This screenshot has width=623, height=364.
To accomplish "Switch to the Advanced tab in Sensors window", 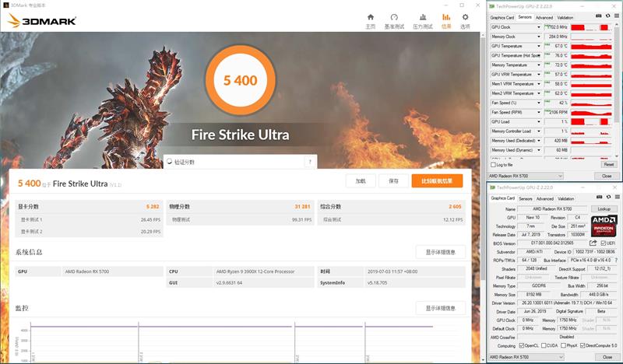I will 544,17.
